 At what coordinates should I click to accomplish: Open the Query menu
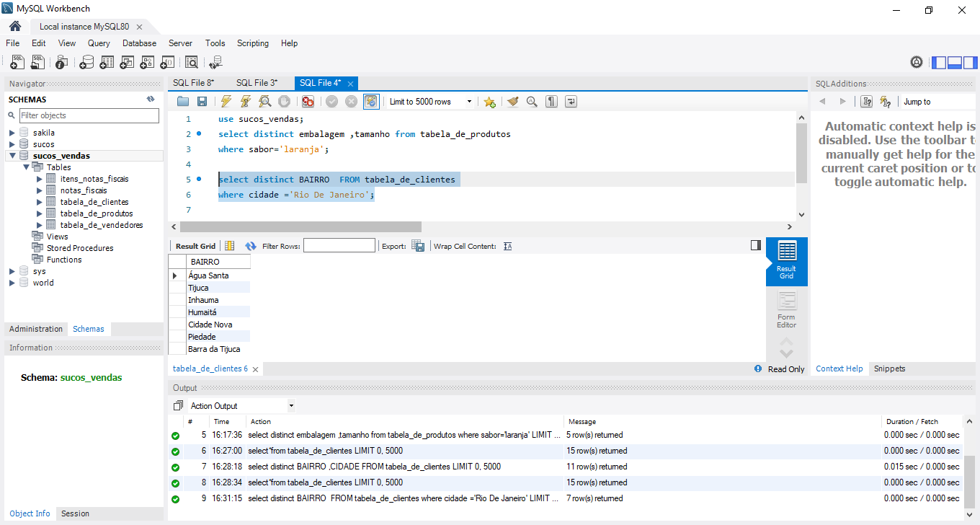coord(99,43)
